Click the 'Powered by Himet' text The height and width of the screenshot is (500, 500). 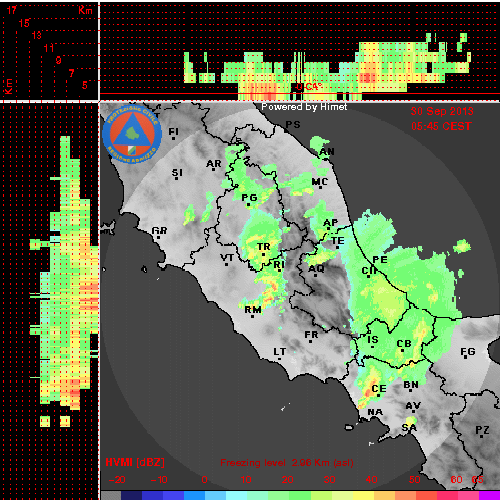[x=304, y=107]
